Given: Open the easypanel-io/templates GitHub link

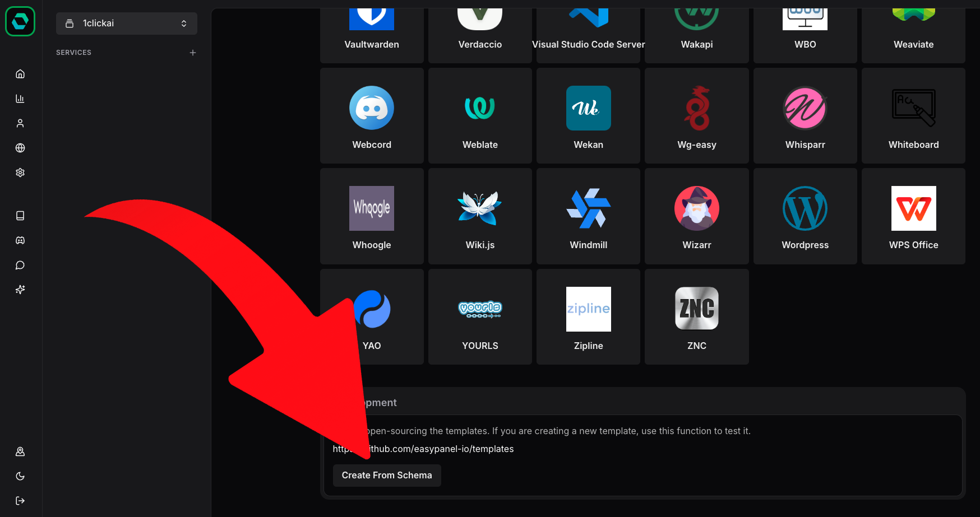Looking at the screenshot, I should 423,449.
